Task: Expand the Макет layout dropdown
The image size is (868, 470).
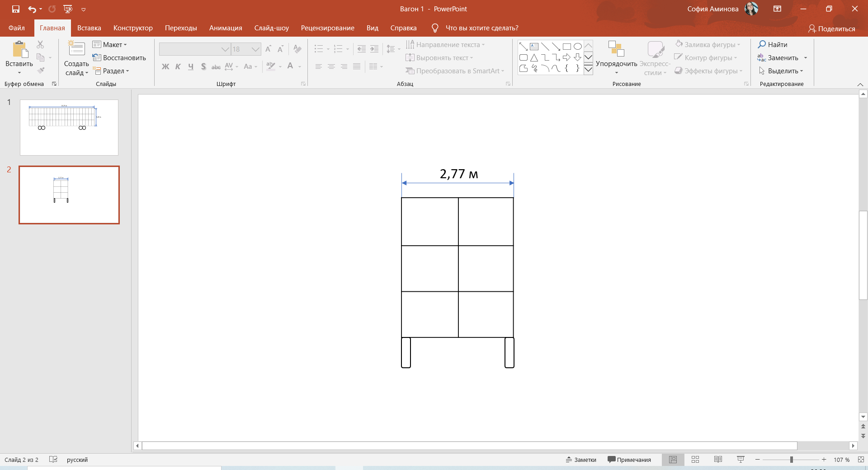Action: [x=110, y=44]
